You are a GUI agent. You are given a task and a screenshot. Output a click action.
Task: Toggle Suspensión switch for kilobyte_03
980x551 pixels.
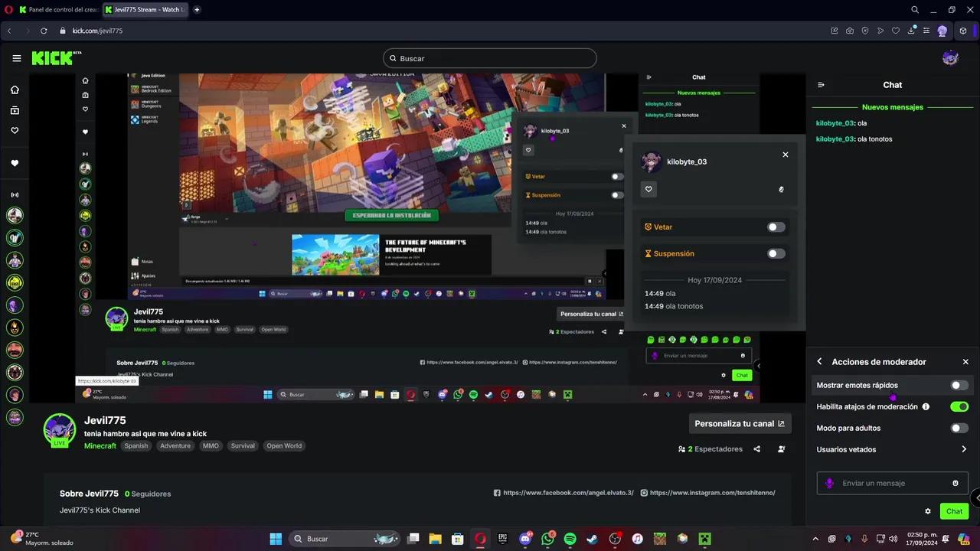click(x=776, y=253)
